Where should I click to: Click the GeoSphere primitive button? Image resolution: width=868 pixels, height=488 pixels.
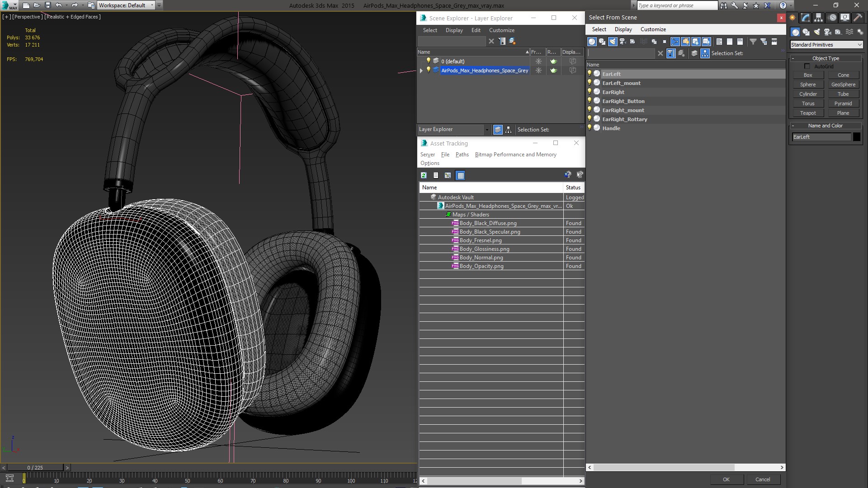(843, 84)
